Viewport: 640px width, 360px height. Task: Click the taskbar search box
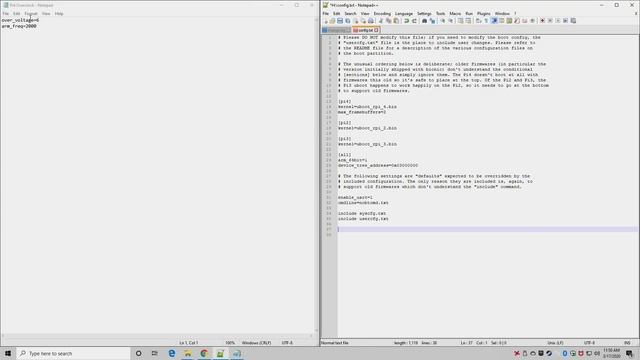(x=73, y=353)
